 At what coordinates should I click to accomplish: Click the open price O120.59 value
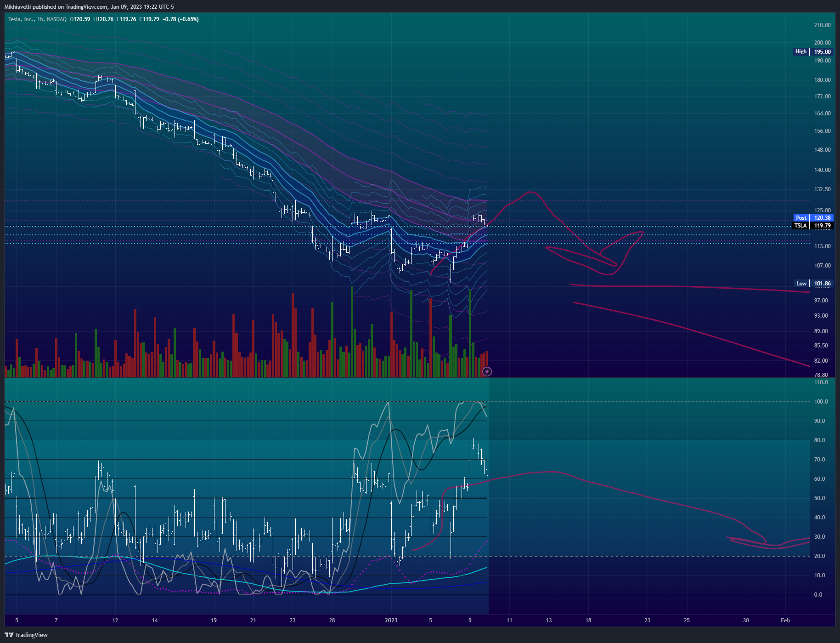pos(80,19)
